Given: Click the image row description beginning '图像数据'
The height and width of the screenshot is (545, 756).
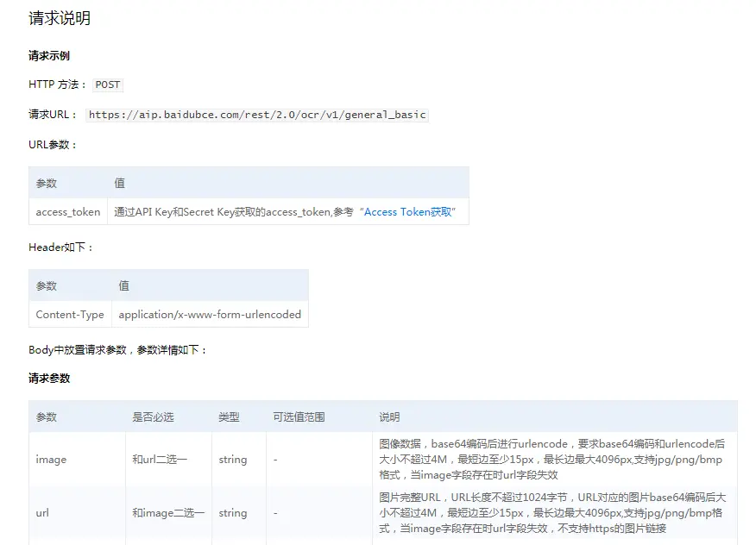Looking at the screenshot, I should 552,460.
